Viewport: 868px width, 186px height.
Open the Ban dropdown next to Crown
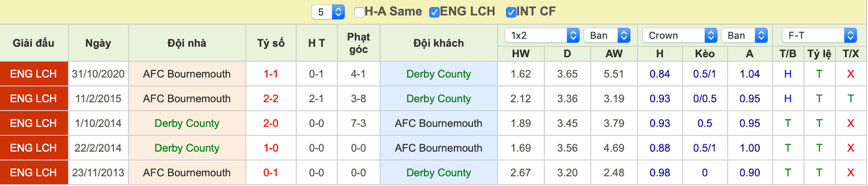click(x=744, y=35)
